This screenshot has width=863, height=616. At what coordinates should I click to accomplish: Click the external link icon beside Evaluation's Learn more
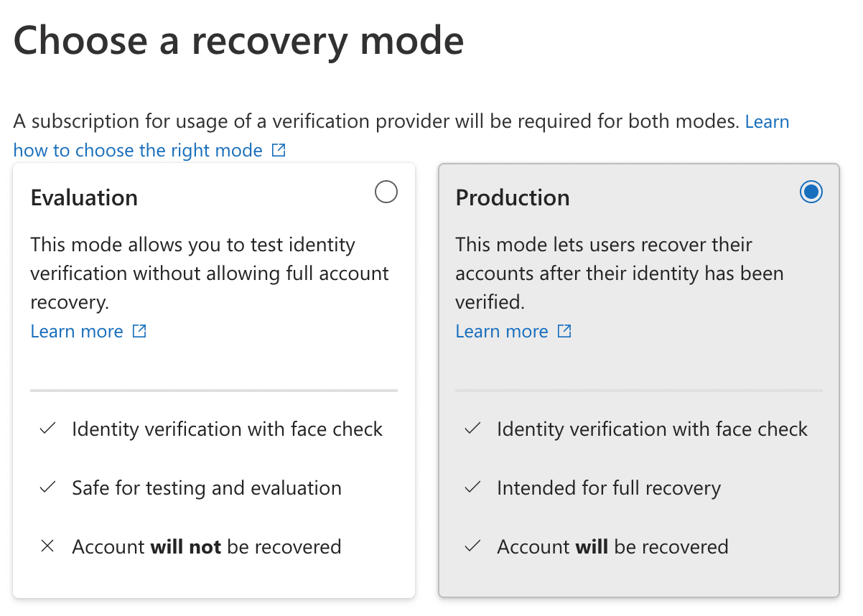pos(141,331)
